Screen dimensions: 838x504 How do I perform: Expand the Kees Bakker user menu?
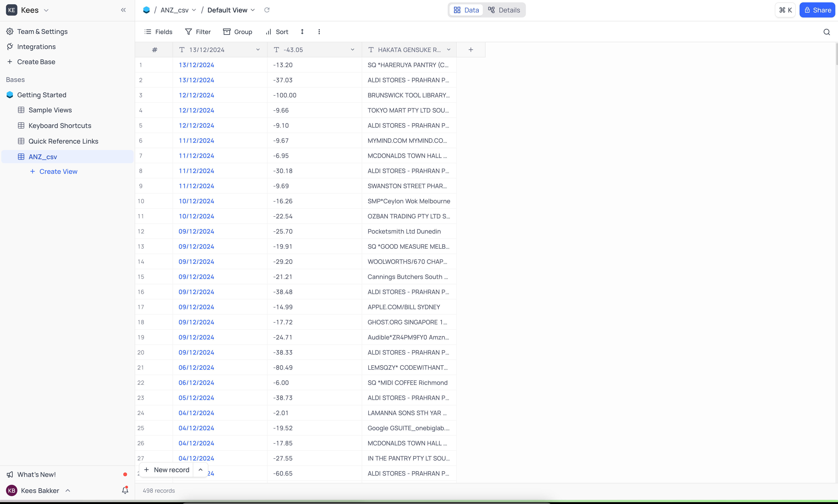tap(68, 490)
